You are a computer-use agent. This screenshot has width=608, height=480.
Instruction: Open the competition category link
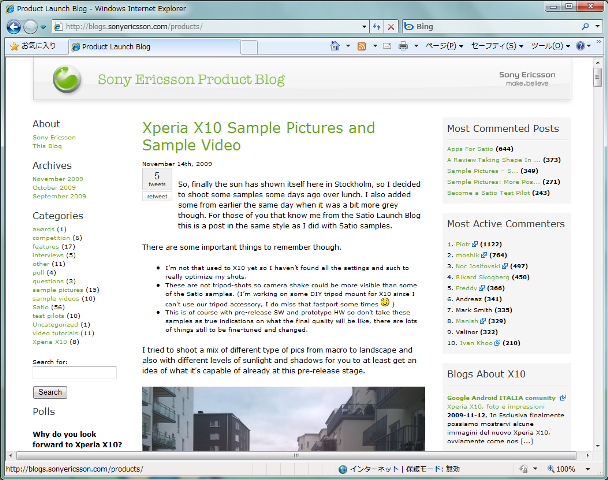click(51, 238)
